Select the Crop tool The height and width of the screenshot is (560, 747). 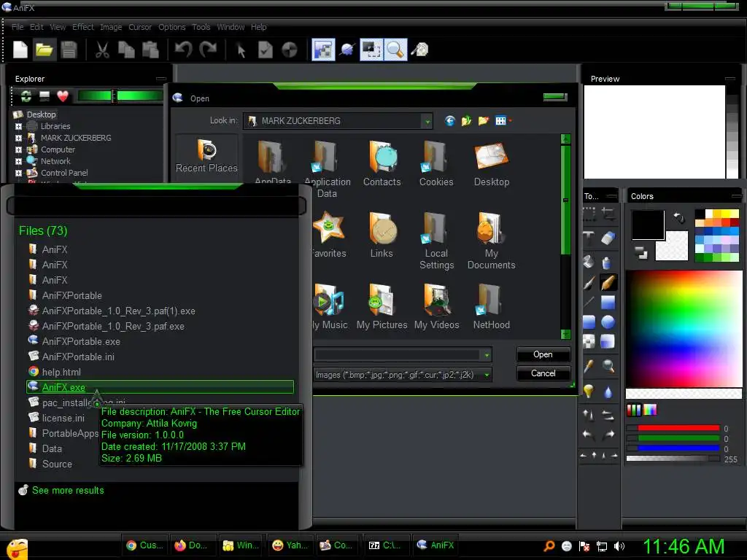point(608,214)
